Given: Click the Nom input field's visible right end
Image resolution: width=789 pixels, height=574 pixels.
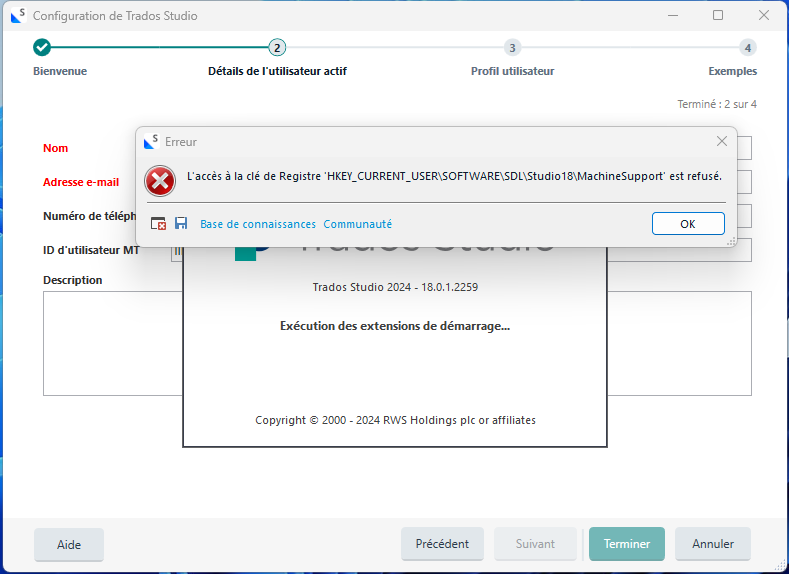Looking at the screenshot, I should (745, 148).
